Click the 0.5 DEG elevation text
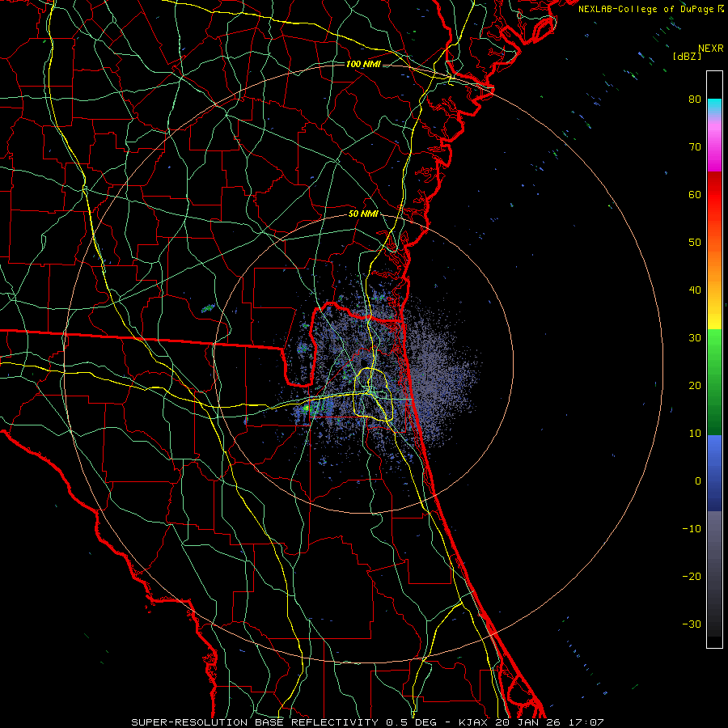 pos(410,722)
